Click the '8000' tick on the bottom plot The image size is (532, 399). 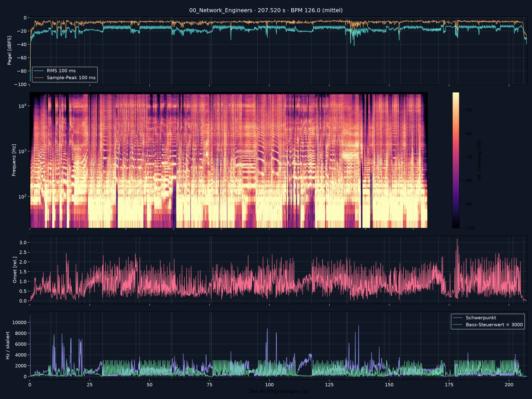21,333
